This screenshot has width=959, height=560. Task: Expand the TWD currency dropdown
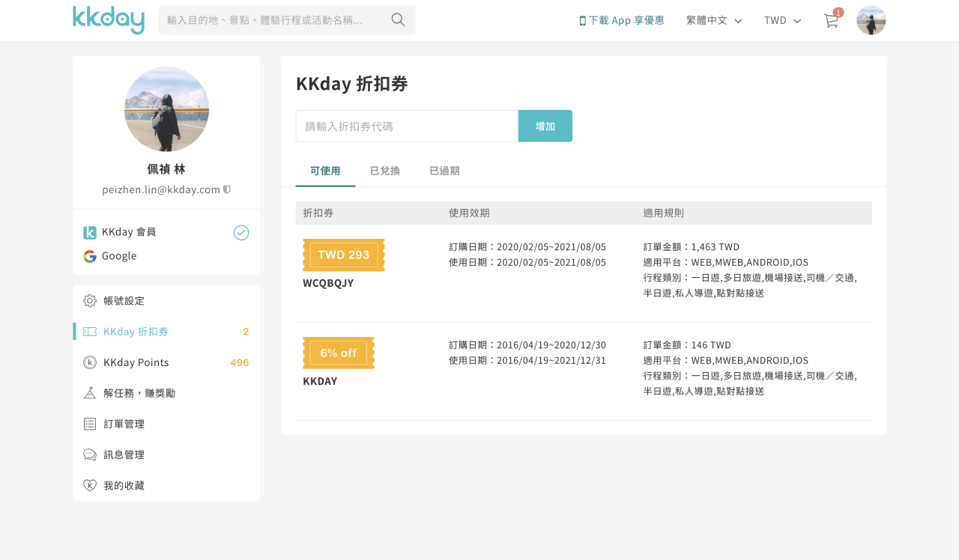tap(782, 20)
